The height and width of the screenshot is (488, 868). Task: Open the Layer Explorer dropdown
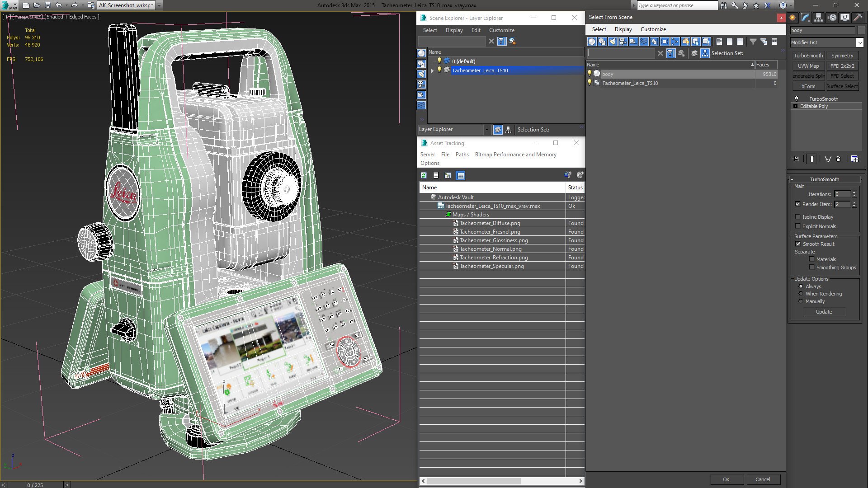[x=487, y=130]
